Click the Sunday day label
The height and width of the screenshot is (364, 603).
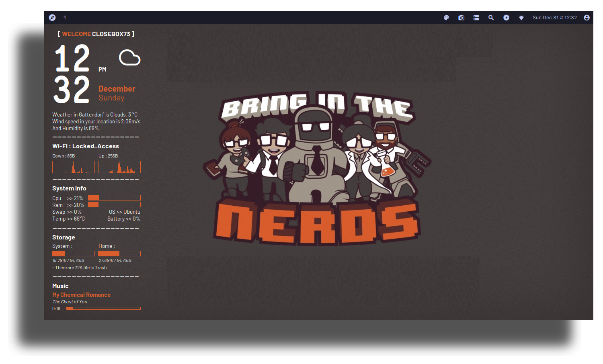111,98
